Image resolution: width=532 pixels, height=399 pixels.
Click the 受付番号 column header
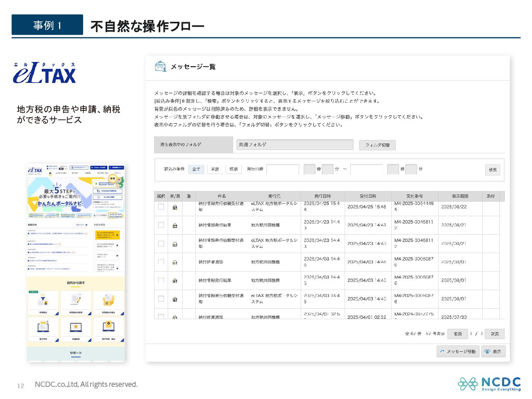pyautogui.click(x=415, y=196)
